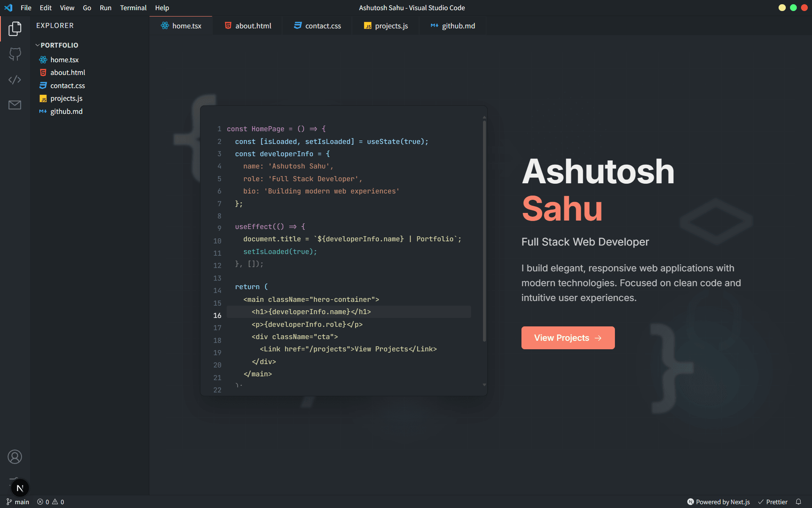This screenshot has width=812, height=508.
Task: Click the code brackets icon in the sidebar
Action: (15, 80)
